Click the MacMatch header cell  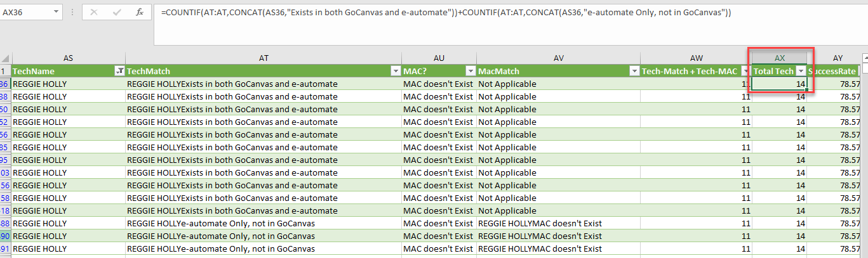point(559,71)
